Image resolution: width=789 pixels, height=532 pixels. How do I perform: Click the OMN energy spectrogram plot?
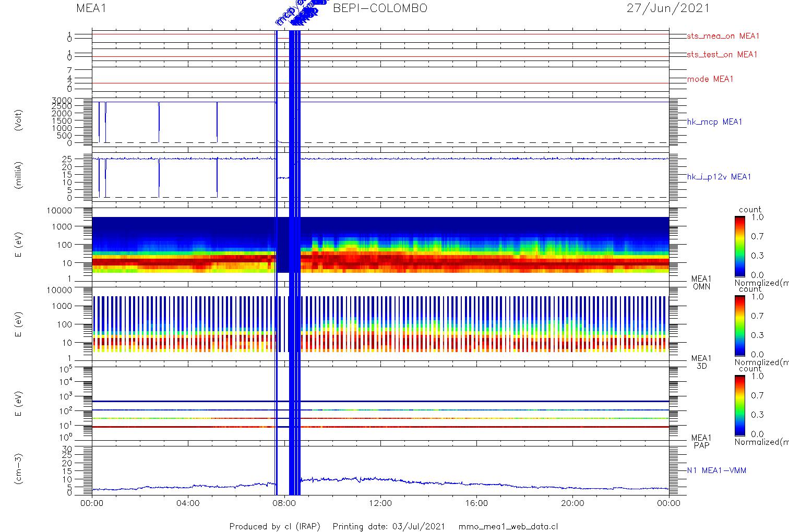pos(380,244)
